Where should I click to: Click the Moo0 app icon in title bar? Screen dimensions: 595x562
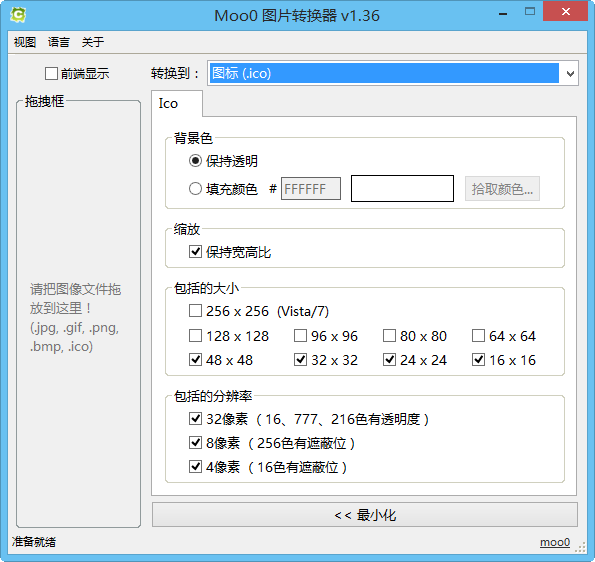pyautogui.click(x=18, y=15)
